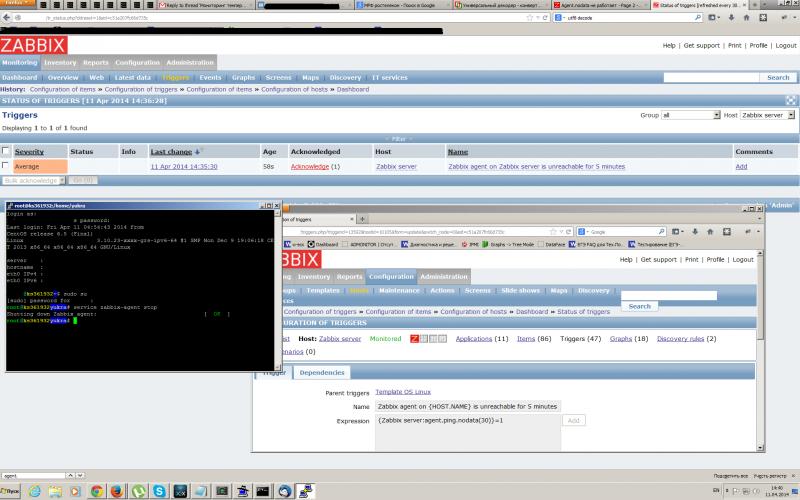Click the browser Back arrow in main window
This screenshot has width=800, height=500.
[6, 17]
